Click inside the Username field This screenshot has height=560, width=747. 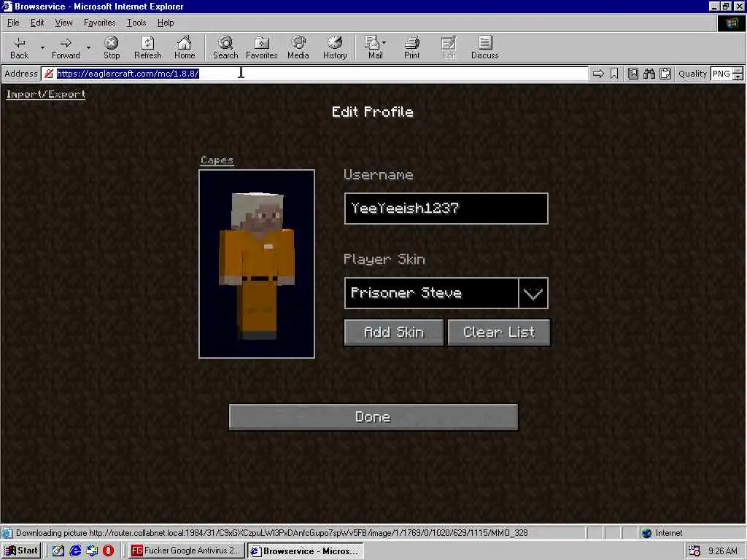446,209
